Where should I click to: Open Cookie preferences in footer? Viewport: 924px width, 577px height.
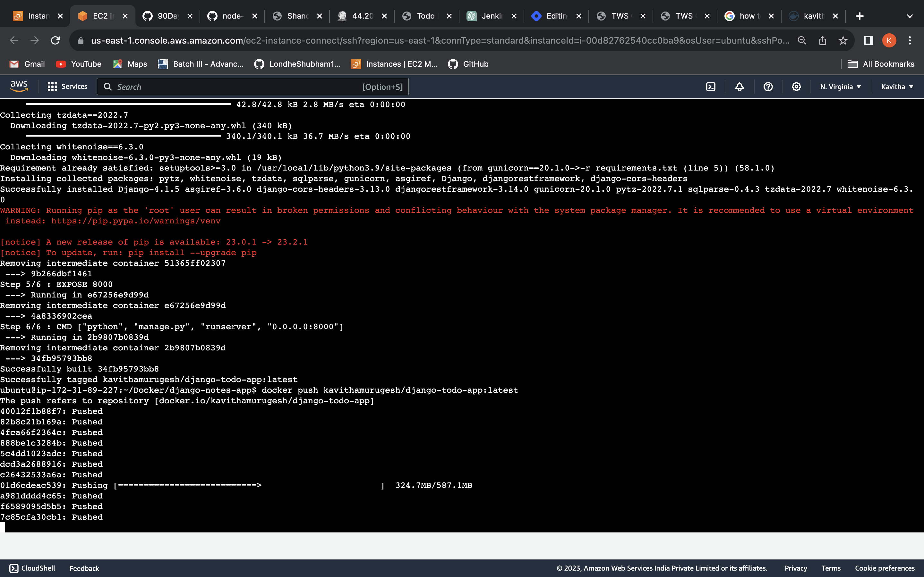(x=885, y=568)
